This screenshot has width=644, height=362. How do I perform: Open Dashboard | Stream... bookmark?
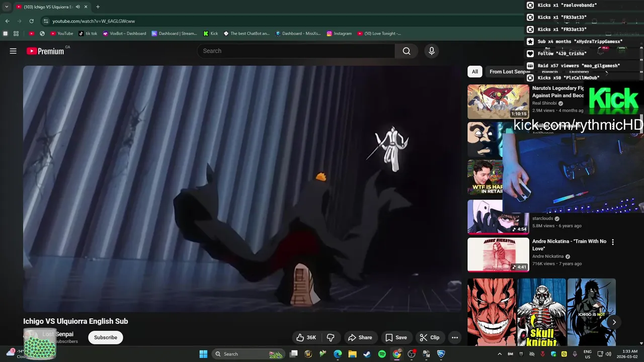(174, 34)
